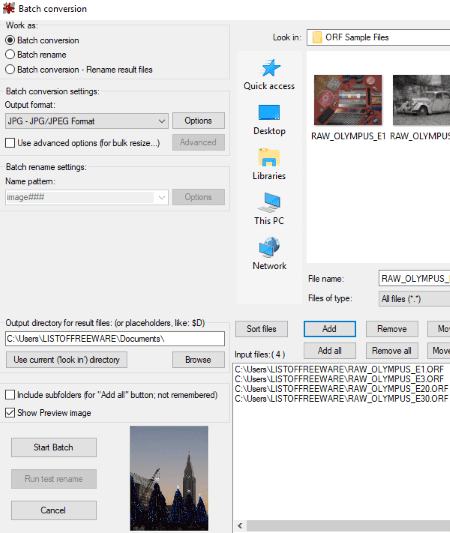Open the Output format dropdown
450x533 pixels.
point(87,121)
